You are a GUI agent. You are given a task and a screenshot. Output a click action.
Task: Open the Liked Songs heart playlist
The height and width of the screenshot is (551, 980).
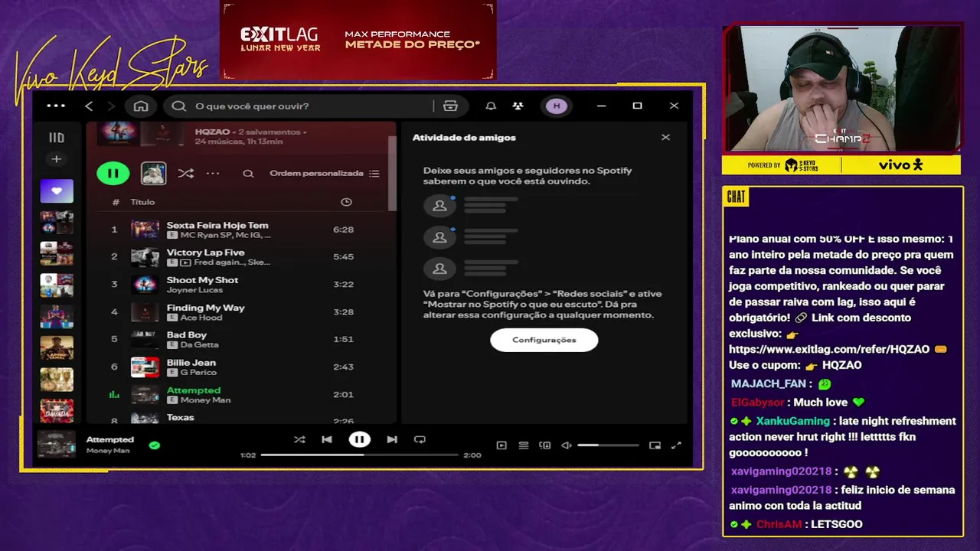(x=57, y=191)
